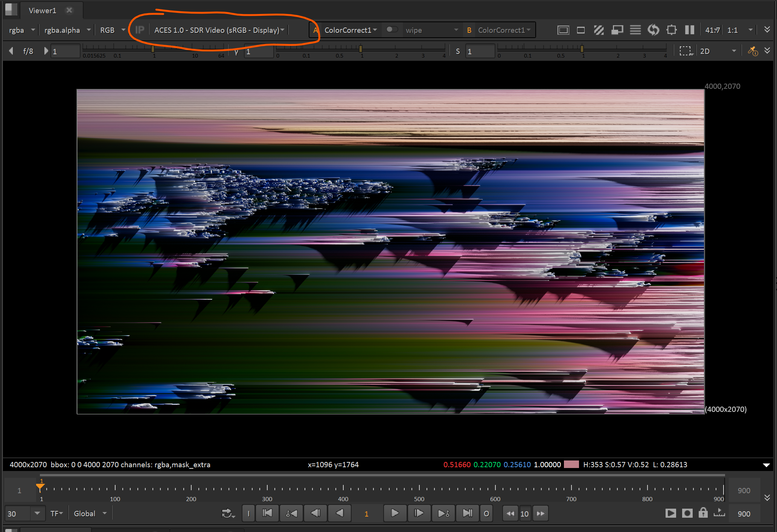Image resolution: width=777 pixels, height=532 pixels.
Task: Click the play forward button
Action: tap(395, 513)
